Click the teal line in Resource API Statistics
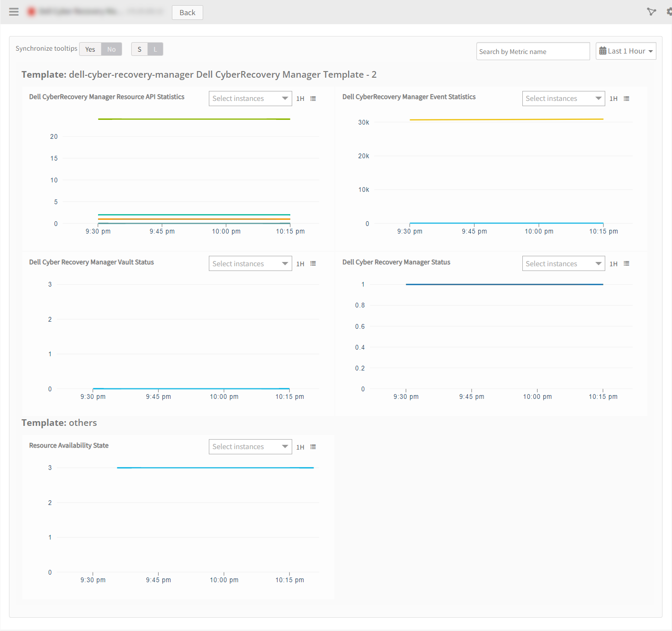 tap(194, 215)
